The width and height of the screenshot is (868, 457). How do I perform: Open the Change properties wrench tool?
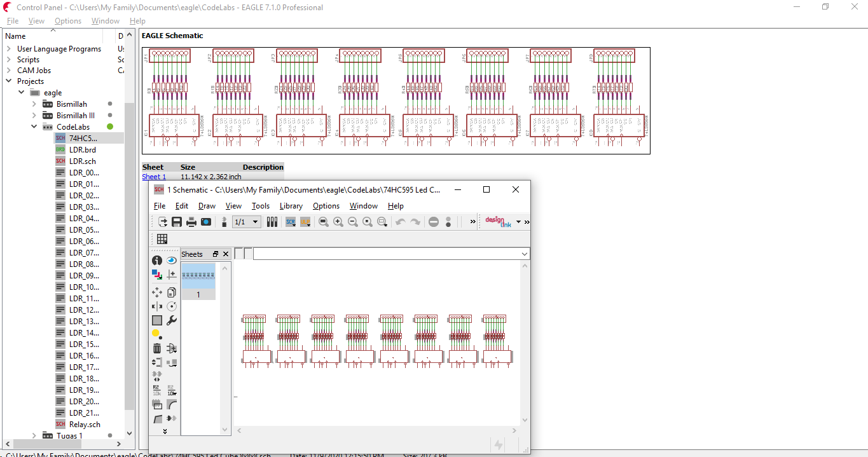click(x=172, y=320)
